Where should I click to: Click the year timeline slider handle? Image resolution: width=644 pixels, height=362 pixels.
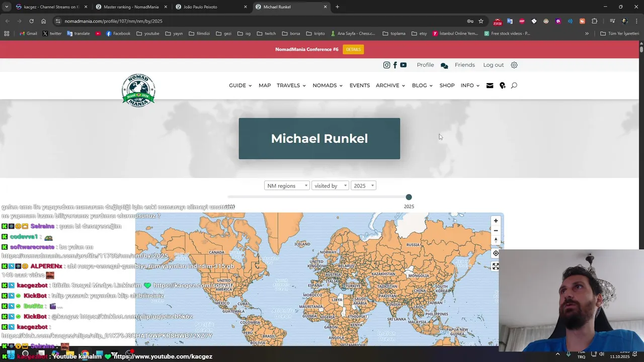[409, 197]
